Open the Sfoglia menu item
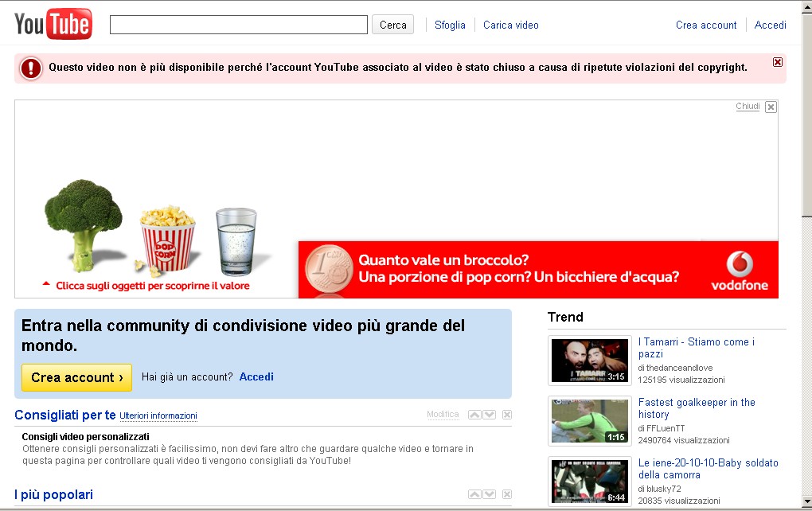This screenshot has width=812, height=511. [450, 25]
